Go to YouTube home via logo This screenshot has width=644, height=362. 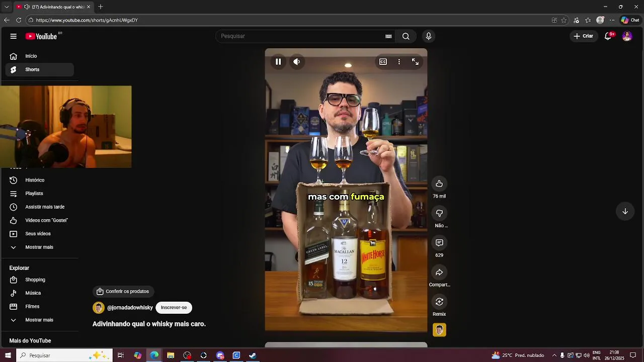[x=41, y=36]
